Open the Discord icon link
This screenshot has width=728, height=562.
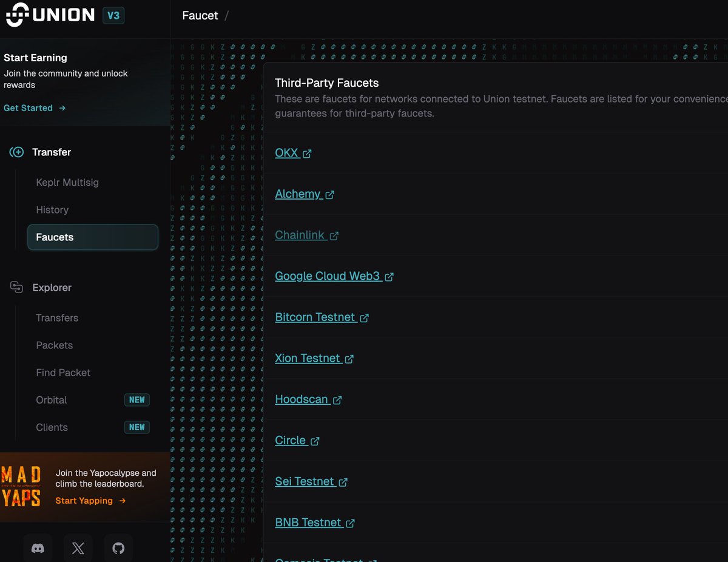[x=38, y=549]
